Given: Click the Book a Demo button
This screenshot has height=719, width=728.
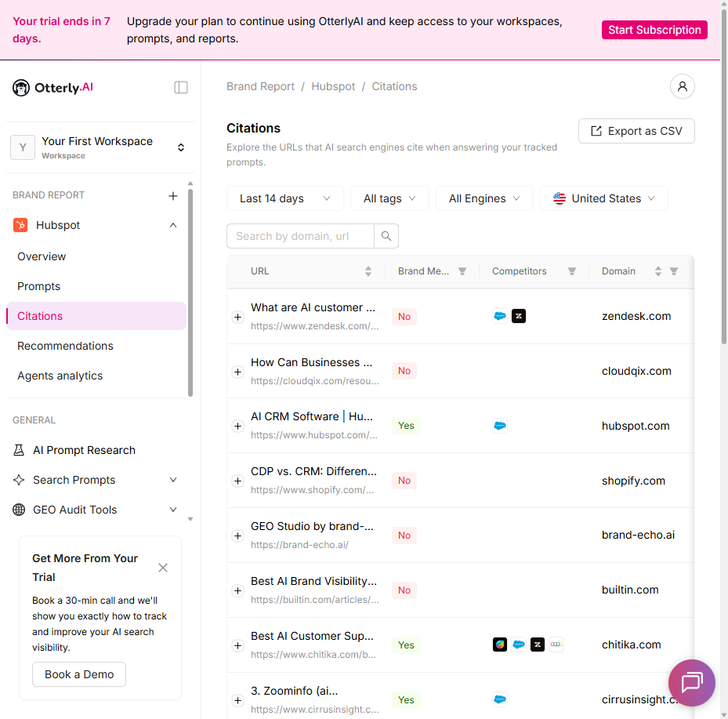Looking at the screenshot, I should pos(79,674).
